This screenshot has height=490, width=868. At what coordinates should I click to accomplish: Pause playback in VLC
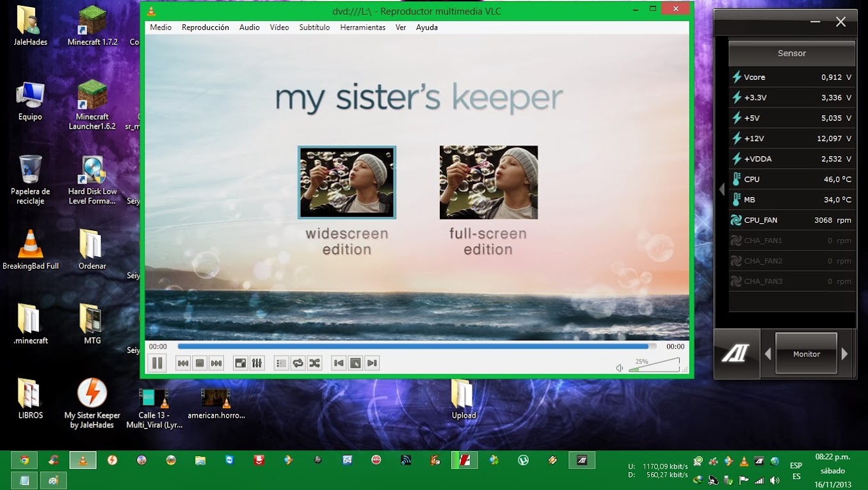[157, 363]
